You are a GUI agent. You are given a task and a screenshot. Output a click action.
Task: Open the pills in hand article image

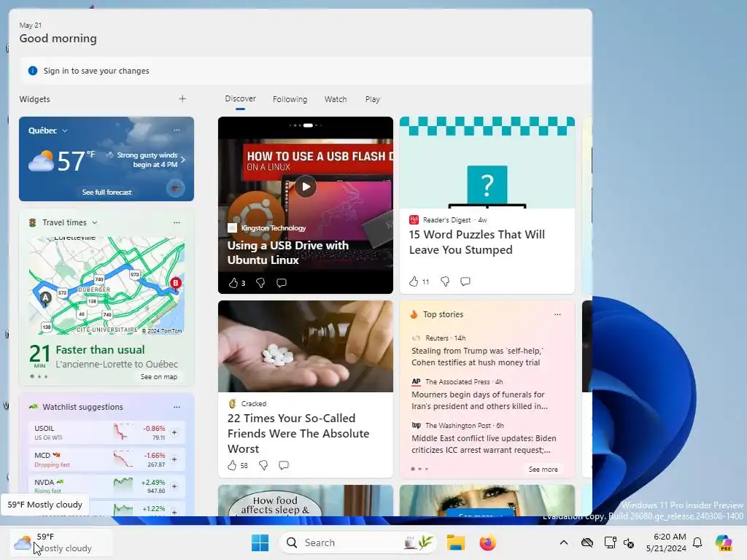click(306, 346)
